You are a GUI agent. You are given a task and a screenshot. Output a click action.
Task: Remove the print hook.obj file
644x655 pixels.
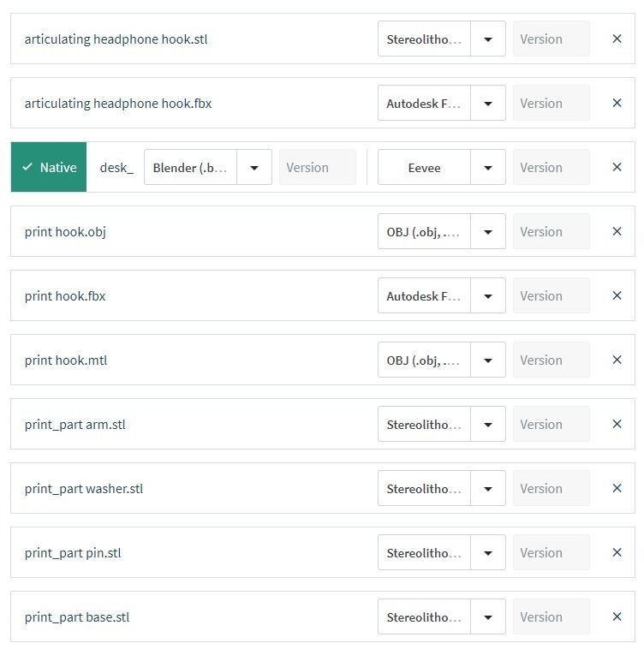pyautogui.click(x=617, y=232)
